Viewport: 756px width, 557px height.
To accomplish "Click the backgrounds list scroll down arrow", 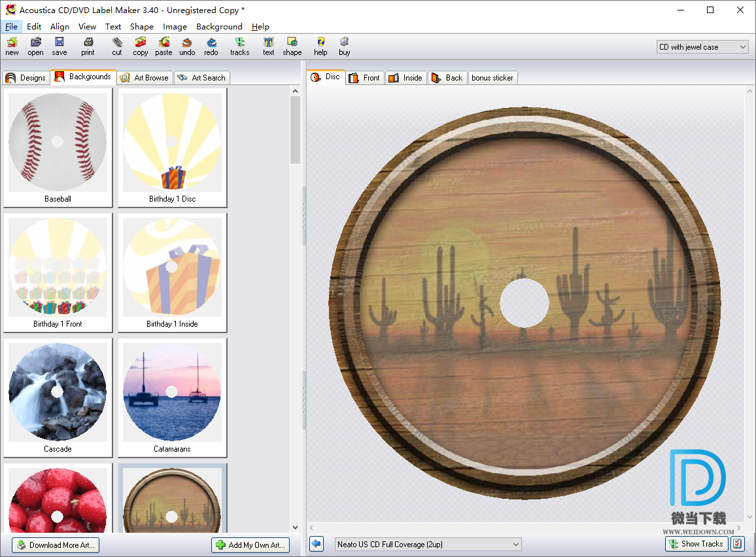I will (295, 528).
